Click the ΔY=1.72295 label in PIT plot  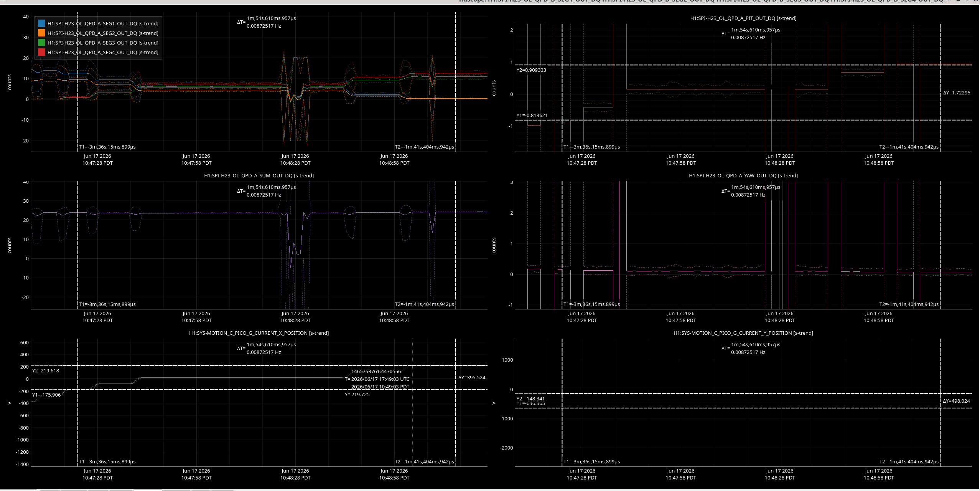pyautogui.click(x=957, y=93)
